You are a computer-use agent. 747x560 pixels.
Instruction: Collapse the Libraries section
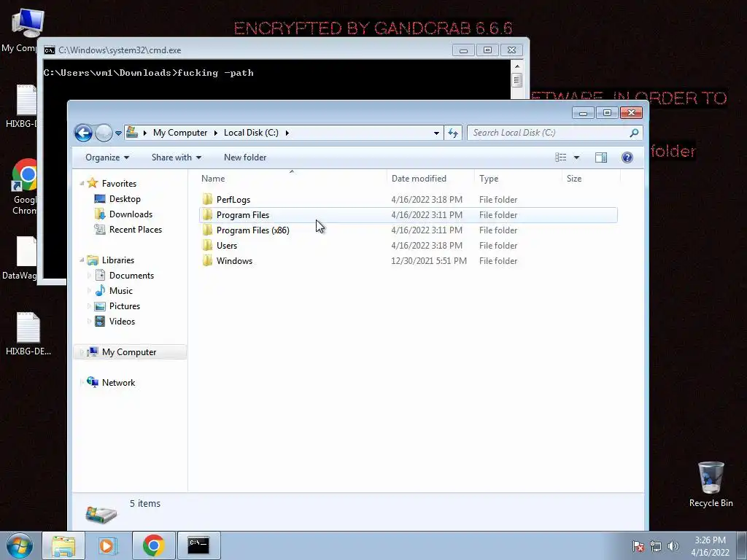click(82, 260)
